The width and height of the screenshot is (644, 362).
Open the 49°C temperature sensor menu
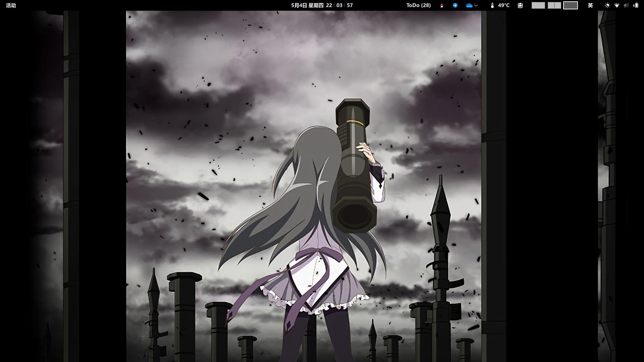point(503,5)
